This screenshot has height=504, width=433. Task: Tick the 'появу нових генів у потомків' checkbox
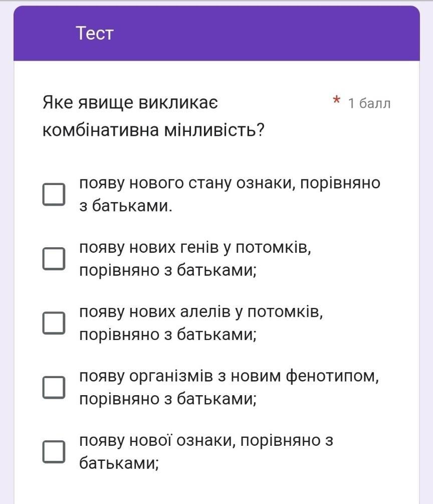pyautogui.click(x=54, y=259)
